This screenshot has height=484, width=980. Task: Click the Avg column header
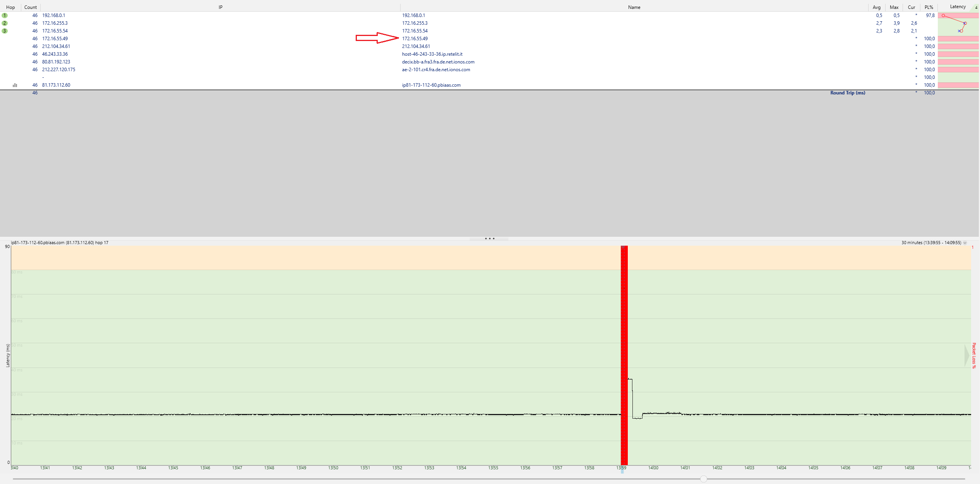(x=877, y=7)
